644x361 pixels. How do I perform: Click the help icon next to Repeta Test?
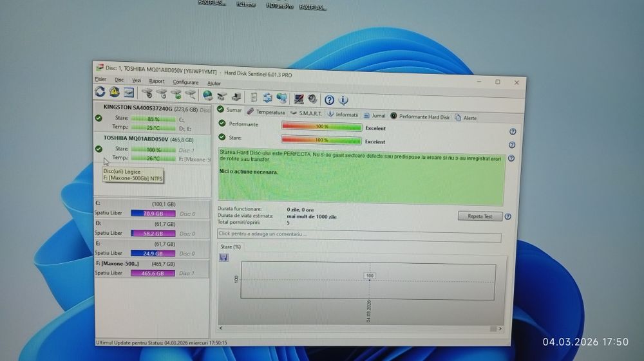tap(507, 217)
